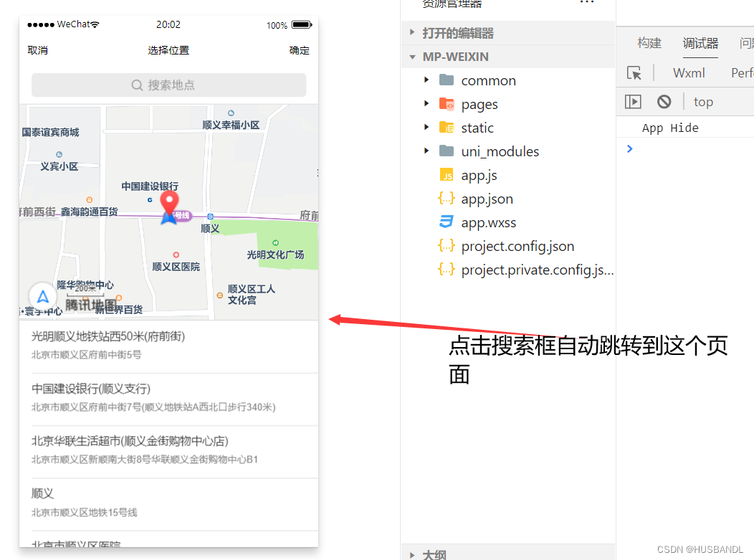Click 义宾小区 marker on map
This screenshot has width=754, height=560.
[59, 154]
